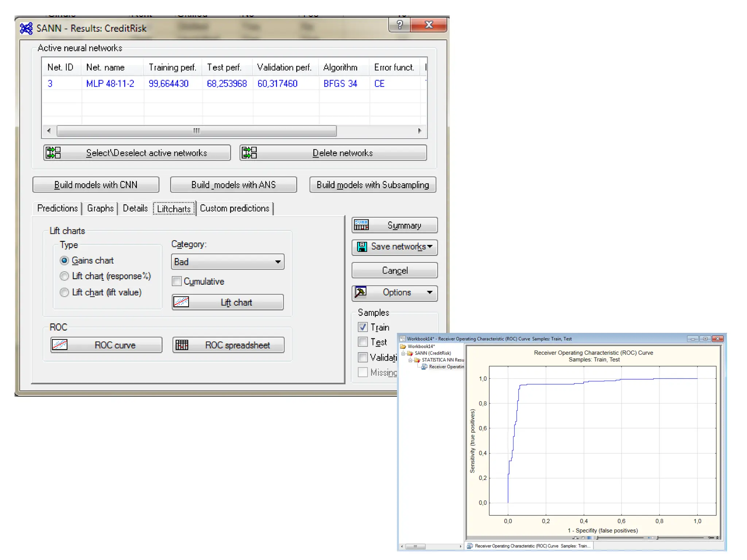Click the ROC spreadsheet grid icon

point(182,345)
